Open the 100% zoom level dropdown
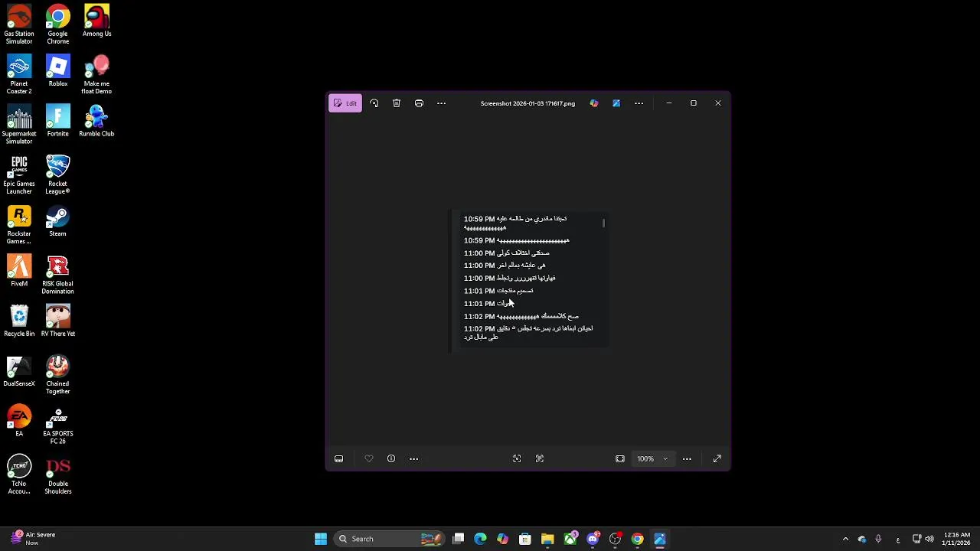The image size is (980, 551). pyautogui.click(x=652, y=458)
